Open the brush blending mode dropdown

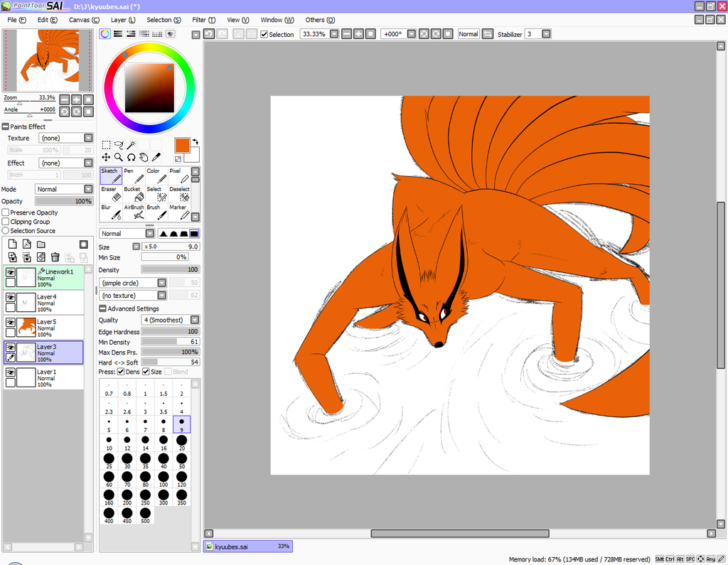pos(149,234)
